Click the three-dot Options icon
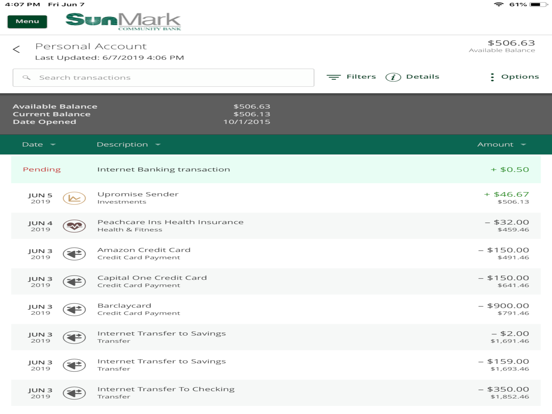Screen dimensions: 552x414 coord(492,77)
